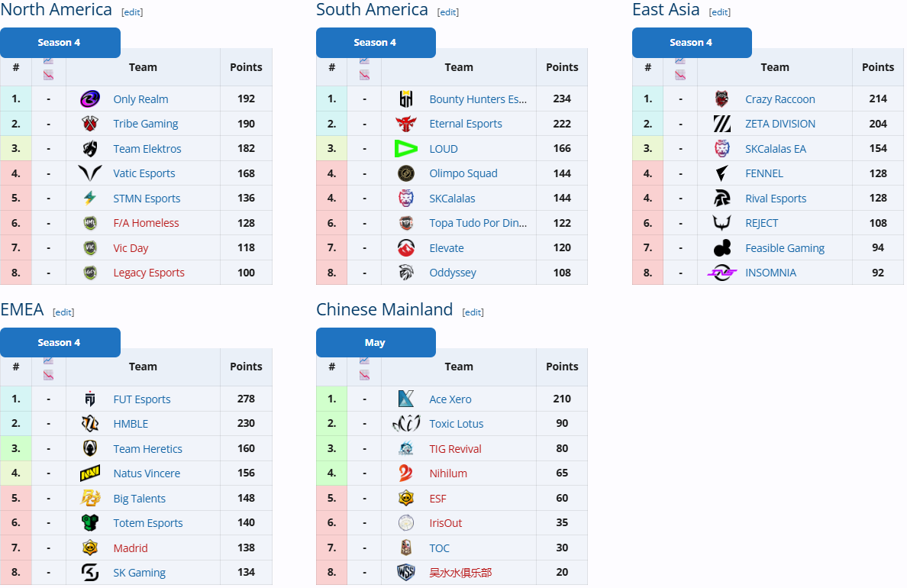Select the East Asia Season 4 tab
Viewport: 907px width, 588px height.
tap(692, 43)
